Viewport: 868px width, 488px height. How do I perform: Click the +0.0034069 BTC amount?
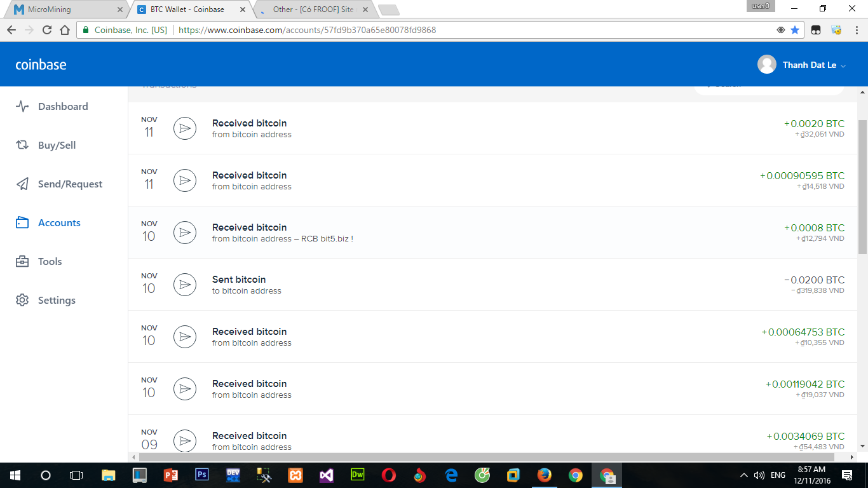click(x=806, y=437)
